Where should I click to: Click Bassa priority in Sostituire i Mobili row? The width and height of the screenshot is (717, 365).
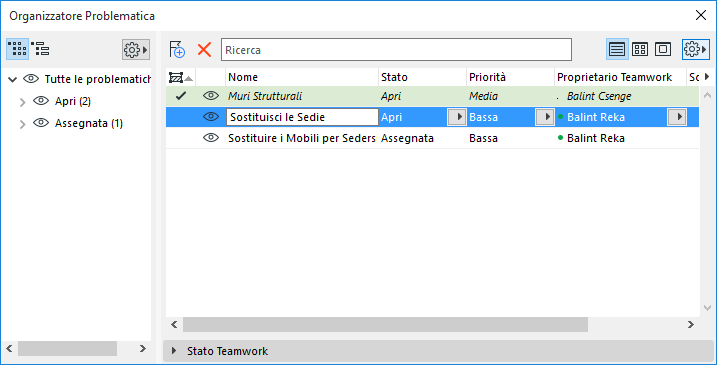[483, 138]
